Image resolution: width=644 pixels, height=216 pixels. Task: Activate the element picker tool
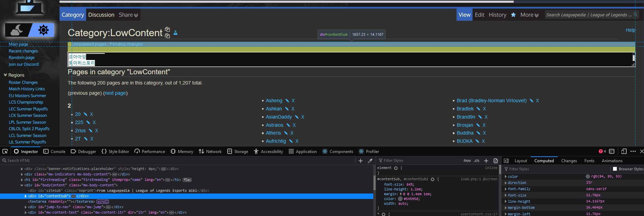click(x=5, y=151)
